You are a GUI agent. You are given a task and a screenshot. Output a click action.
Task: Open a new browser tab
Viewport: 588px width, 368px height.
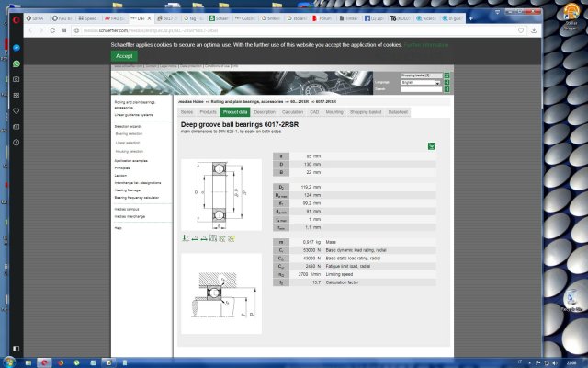tap(470, 18)
